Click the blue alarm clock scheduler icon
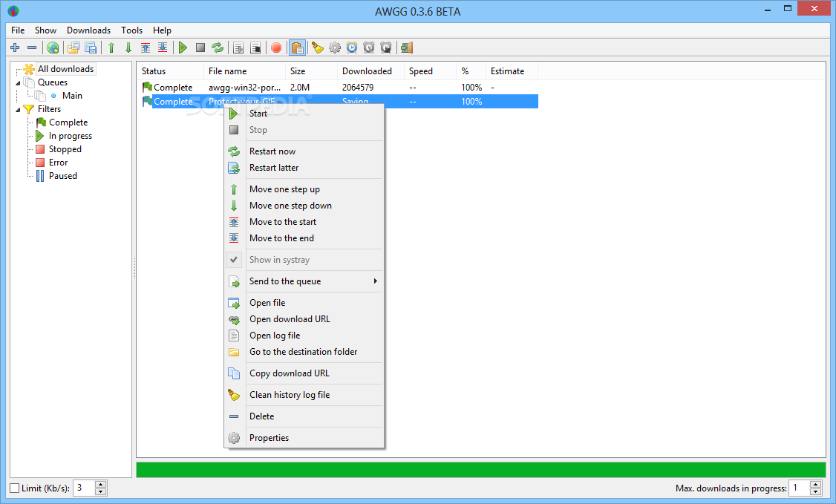The width and height of the screenshot is (836, 504). coord(352,48)
